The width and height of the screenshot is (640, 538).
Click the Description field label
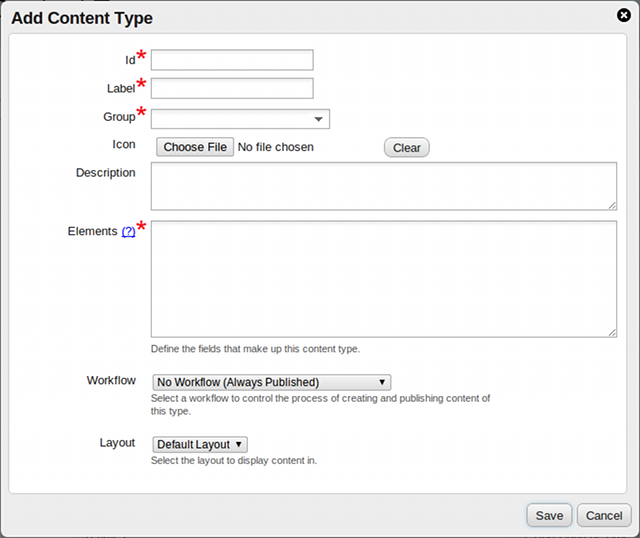click(106, 173)
